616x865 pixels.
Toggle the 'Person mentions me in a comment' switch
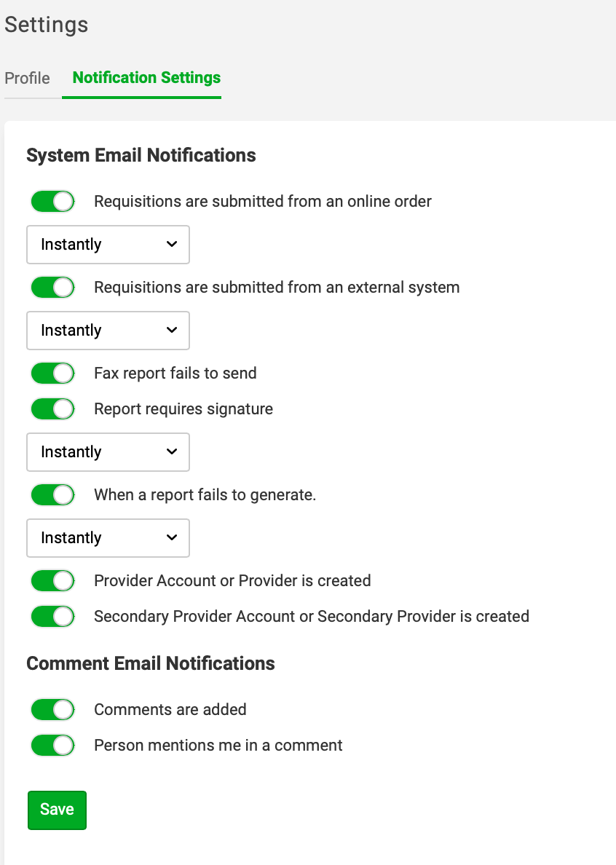click(53, 746)
